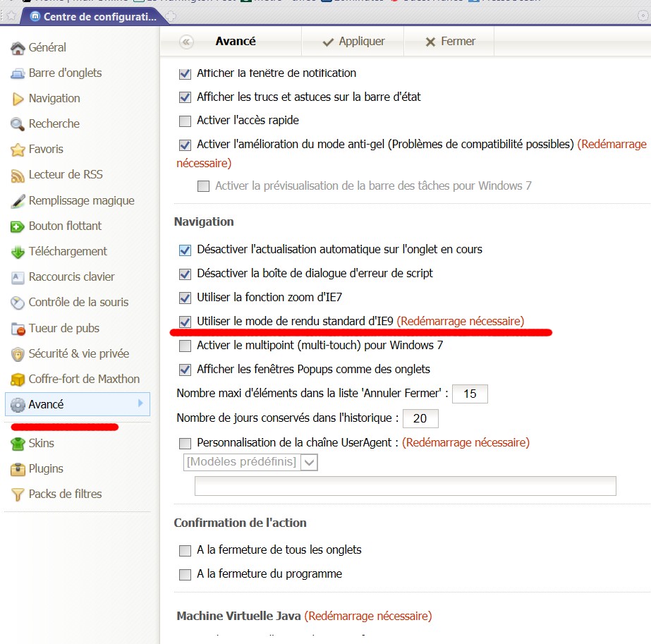Enable Activer le multipoint (multi-touch) pour Windows 7
The height and width of the screenshot is (644, 651).
185,346
